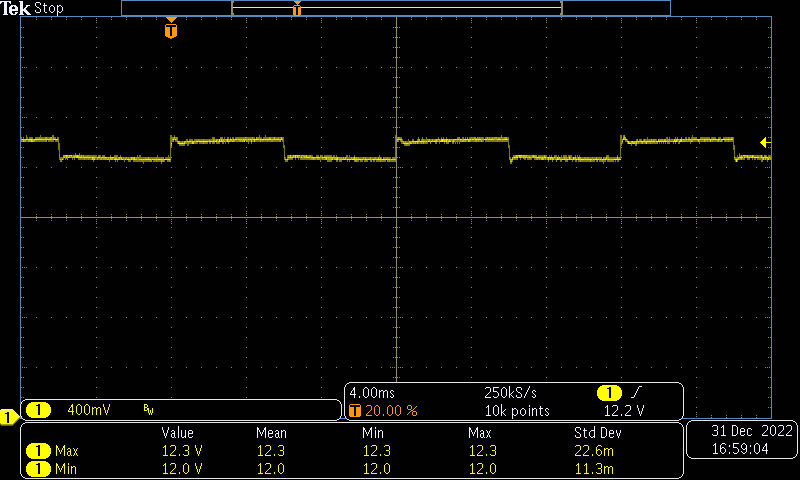Click the yellow trigger level arrow
The width and height of the screenshot is (800, 480).
[765, 142]
